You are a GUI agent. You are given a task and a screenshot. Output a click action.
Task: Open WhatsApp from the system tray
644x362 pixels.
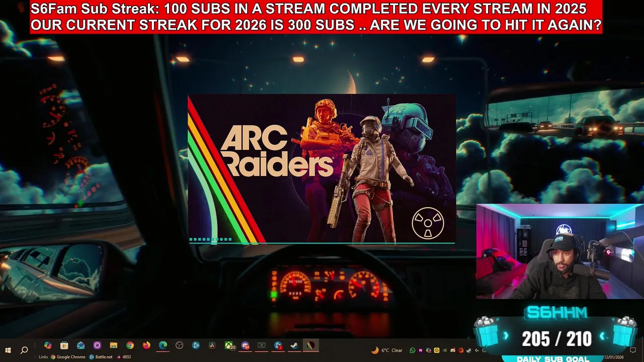[413, 350]
